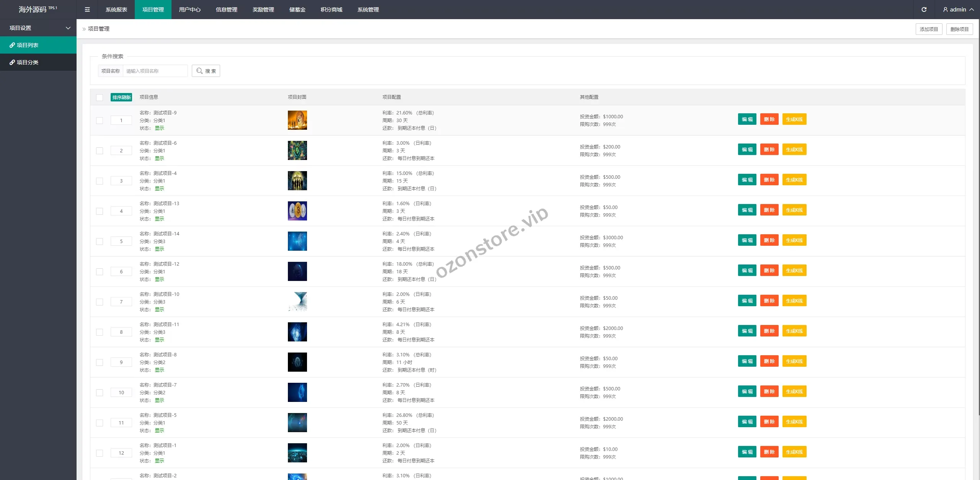Open the 系统管理 top menu

pyautogui.click(x=368, y=10)
